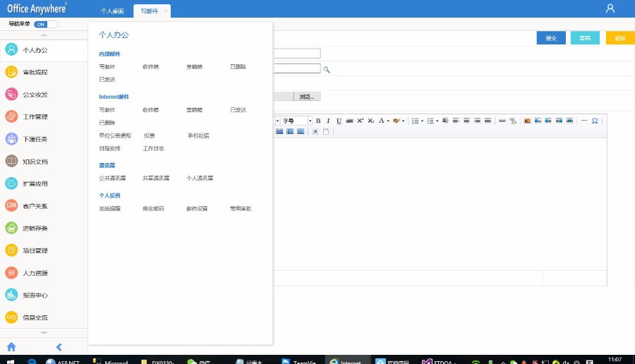635x364 pixels.
Task: Open the 扩展应用 sidebar module
Action: coord(44,184)
